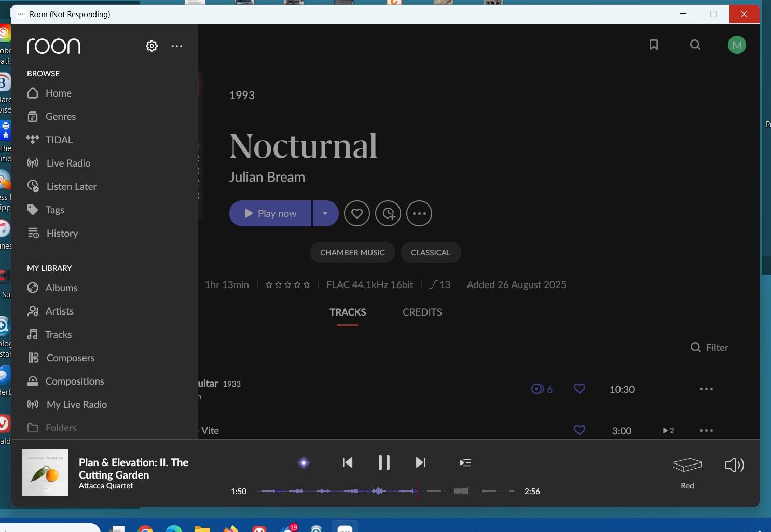Image resolution: width=771 pixels, height=532 pixels.
Task: Pause the currently playing track
Action: pos(384,462)
